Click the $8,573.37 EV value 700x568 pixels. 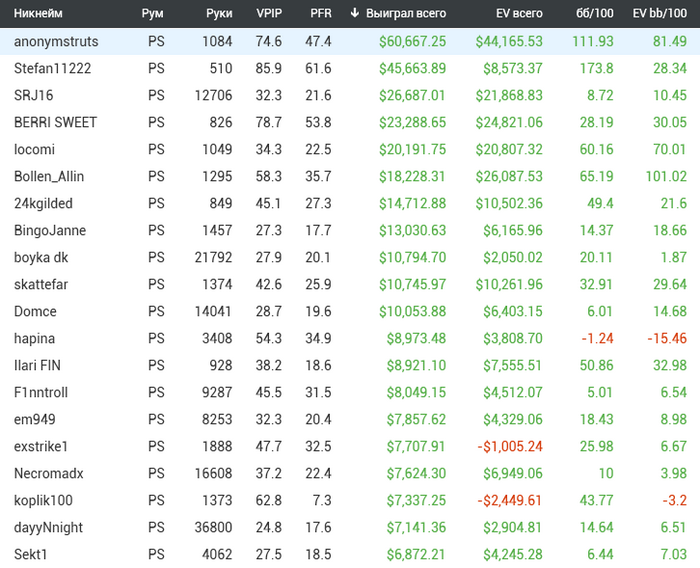513,68
